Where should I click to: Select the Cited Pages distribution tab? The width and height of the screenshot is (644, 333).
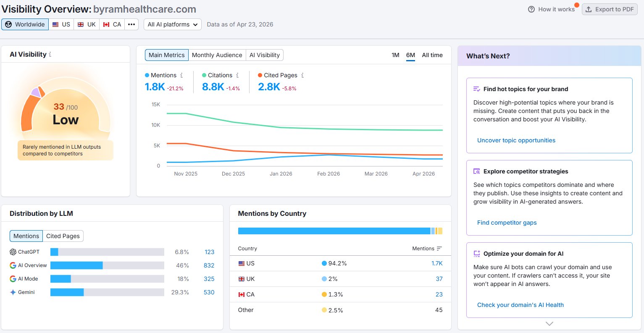pos(63,236)
